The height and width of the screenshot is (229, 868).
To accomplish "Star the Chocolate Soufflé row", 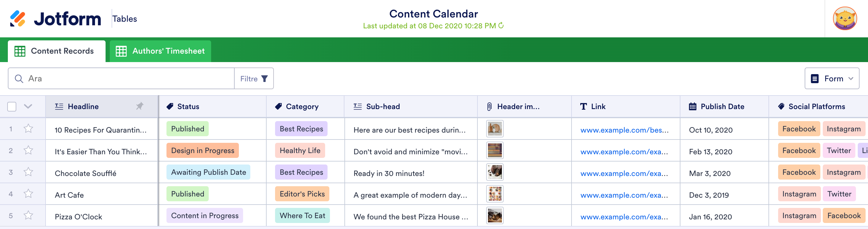I will click(28, 172).
